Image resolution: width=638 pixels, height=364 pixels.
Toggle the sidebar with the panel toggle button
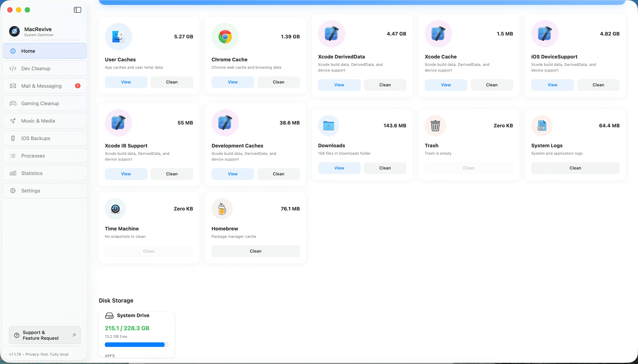(x=77, y=10)
